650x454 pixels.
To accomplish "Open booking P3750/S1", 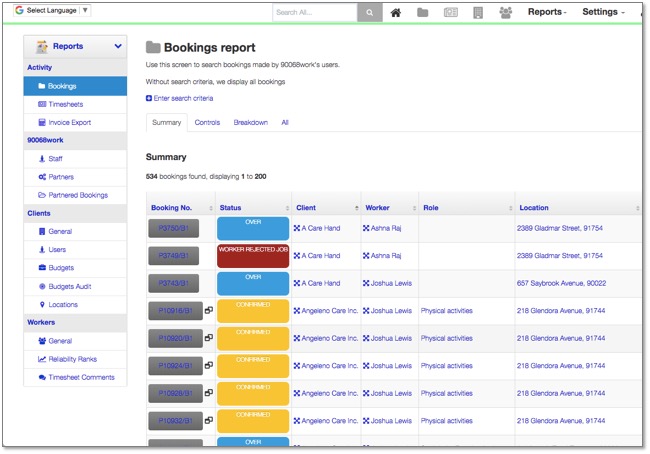I will point(175,229).
